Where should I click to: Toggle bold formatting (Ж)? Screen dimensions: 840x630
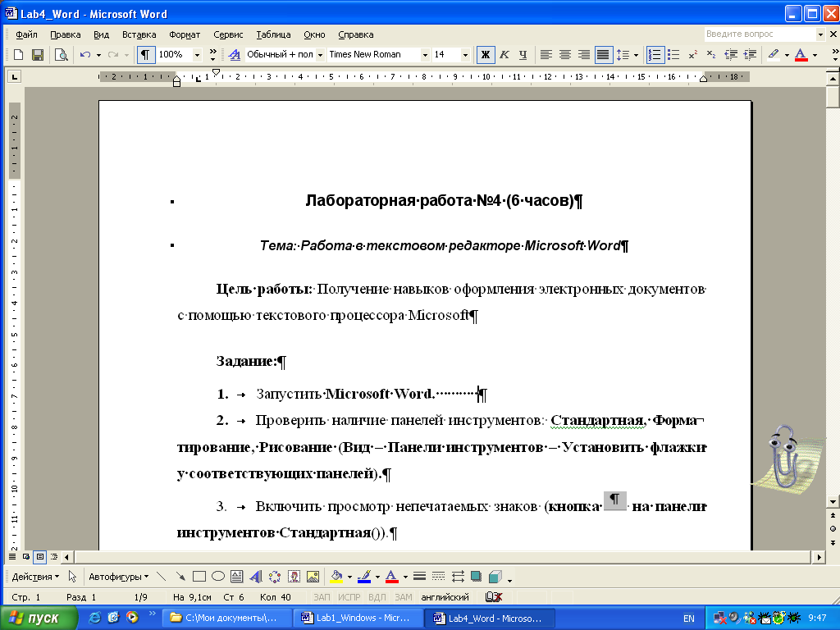coord(486,55)
